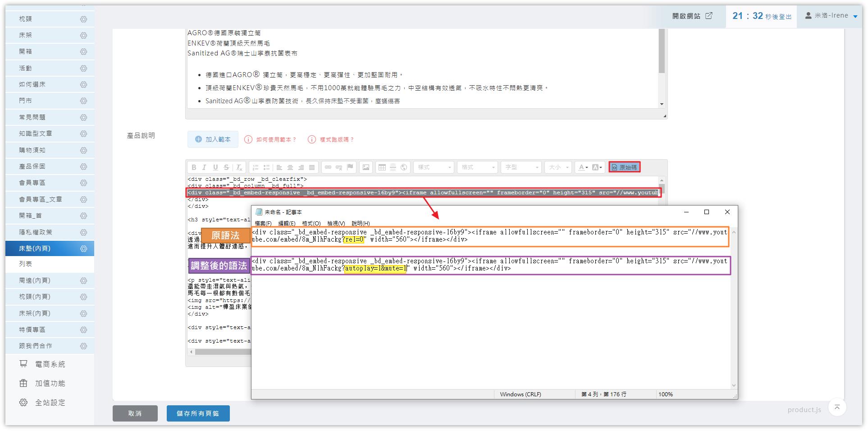Open the 格式(O) menu in Notepad
This screenshot has height=431, width=868.
point(311,223)
